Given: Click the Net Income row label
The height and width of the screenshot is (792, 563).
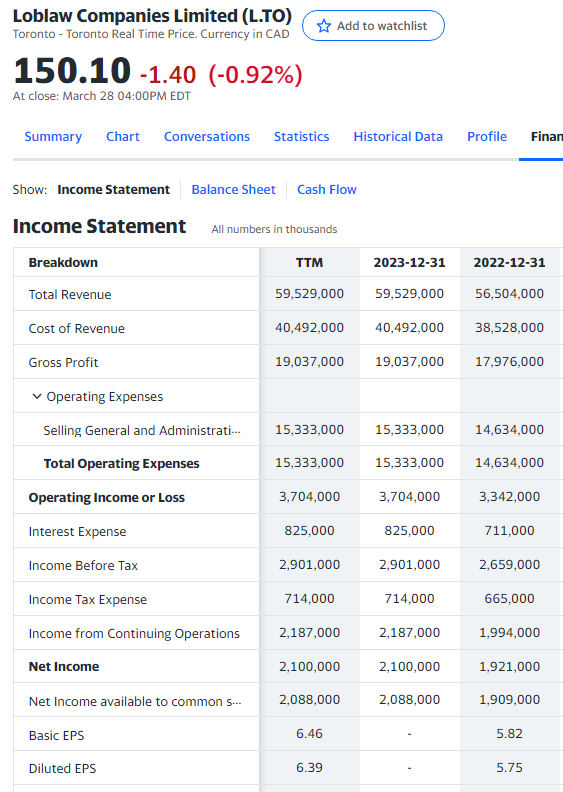Looking at the screenshot, I should click(64, 667).
